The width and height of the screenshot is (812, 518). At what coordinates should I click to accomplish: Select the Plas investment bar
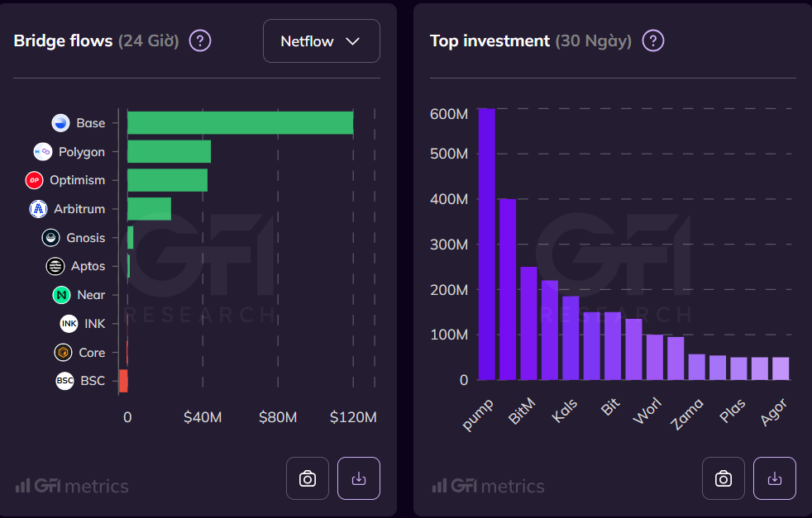739,369
